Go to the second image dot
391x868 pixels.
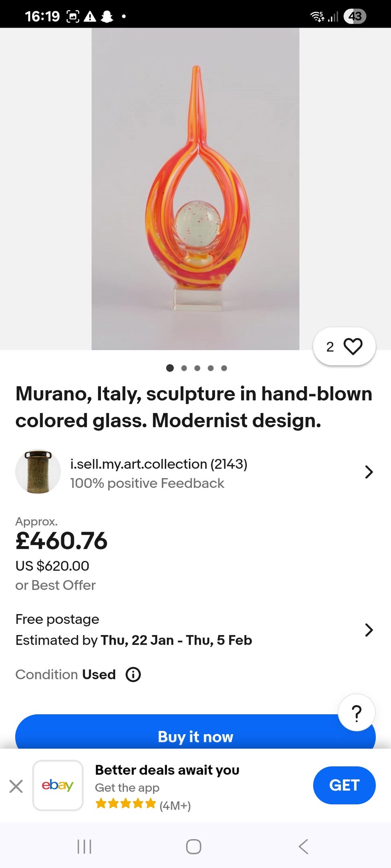(x=184, y=368)
